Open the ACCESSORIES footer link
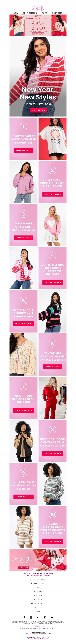Screen dimensions: 76x644 (x=38, y=604)
